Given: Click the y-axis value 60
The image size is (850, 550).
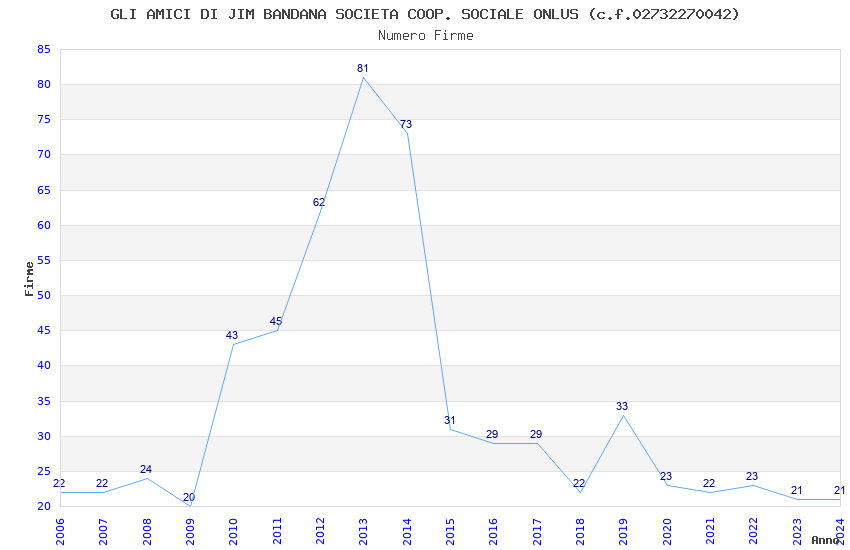Looking at the screenshot, I should tap(44, 225).
